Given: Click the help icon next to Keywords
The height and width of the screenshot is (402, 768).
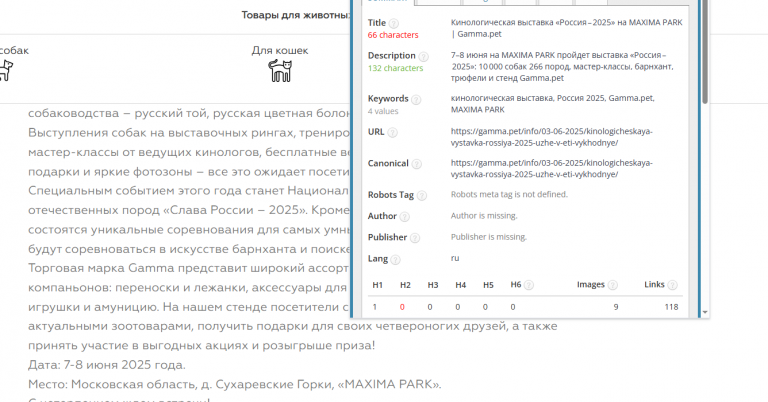Looking at the screenshot, I should pos(416,99).
